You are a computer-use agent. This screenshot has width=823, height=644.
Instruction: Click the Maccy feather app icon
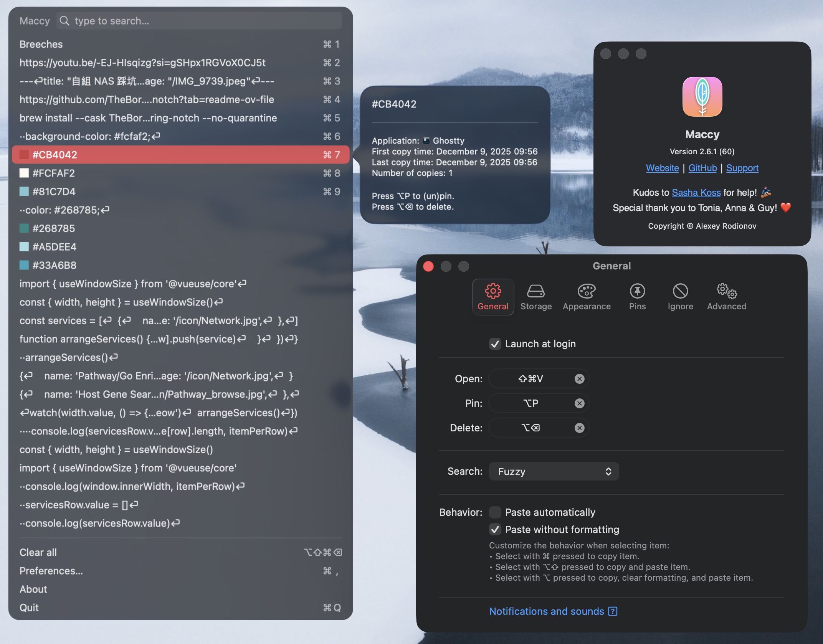pyautogui.click(x=702, y=97)
